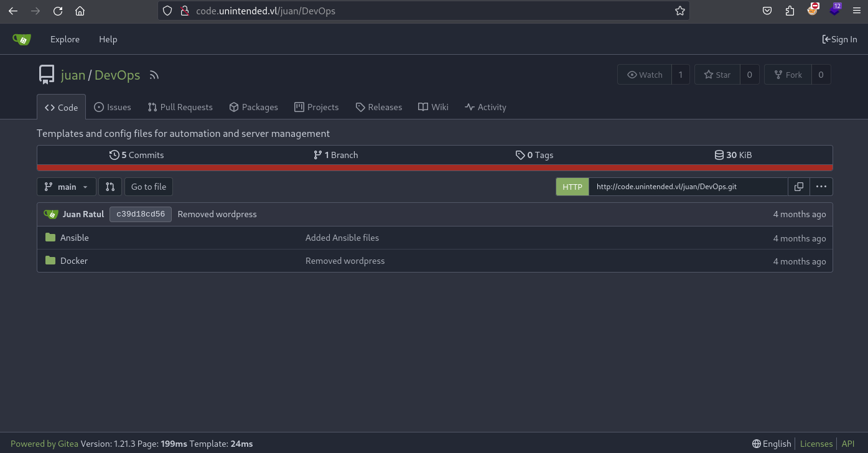Switch to the Pull Requests tab
This screenshot has width=868, height=453.
coord(180,107)
